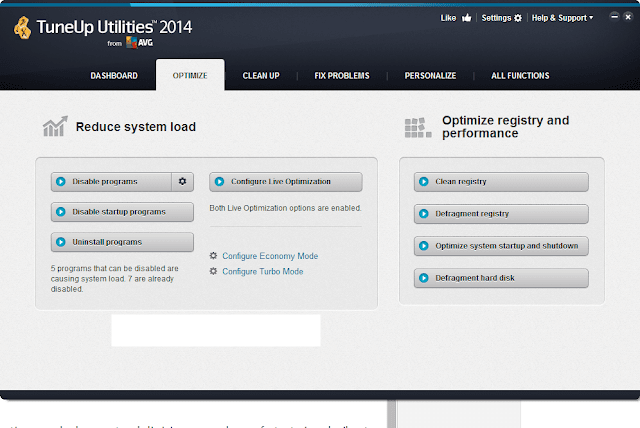The height and width of the screenshot is (428, 640).
Task: Click the Disable programs button label
Action: click(x=105, y=182)
